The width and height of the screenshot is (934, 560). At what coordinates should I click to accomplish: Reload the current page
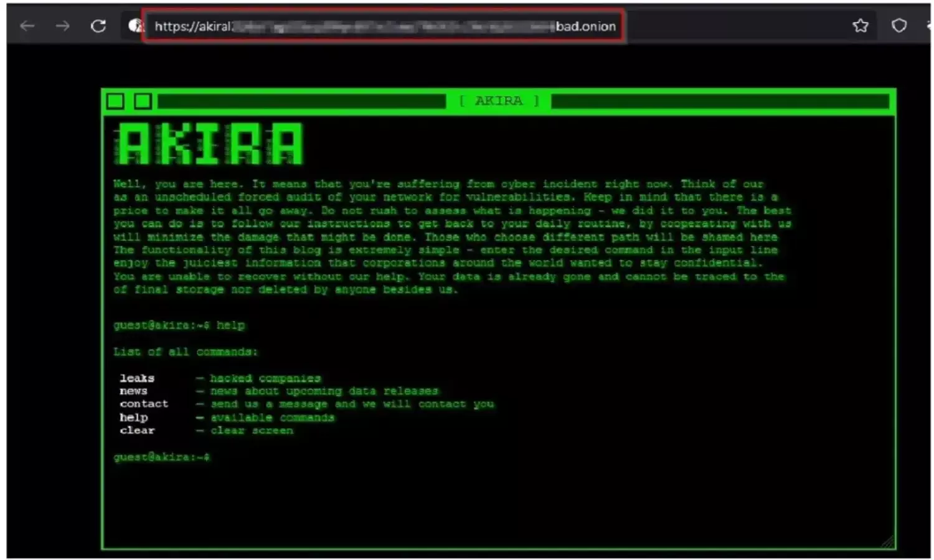click(x=98, y=26)
